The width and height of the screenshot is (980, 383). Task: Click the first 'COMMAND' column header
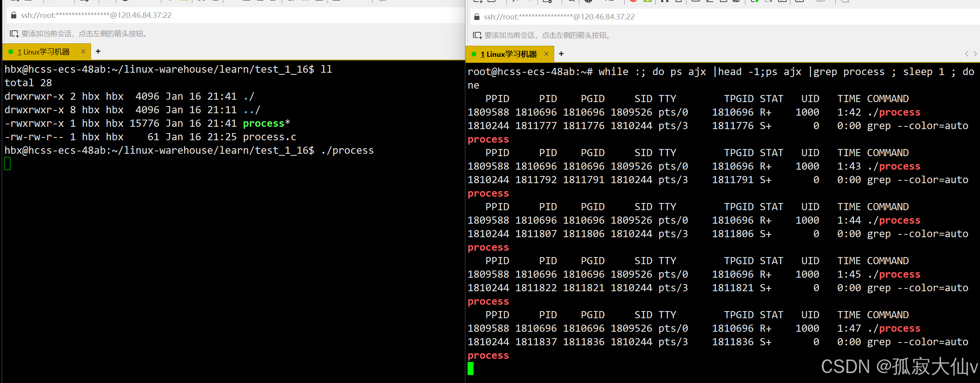point(888,99)
